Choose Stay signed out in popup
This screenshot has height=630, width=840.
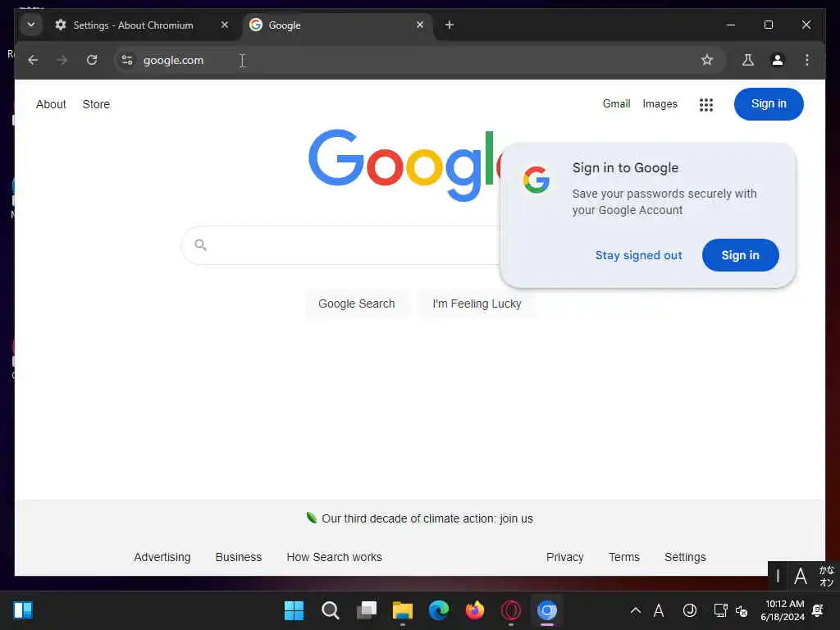pyautogui.click(x=638, y=256)
